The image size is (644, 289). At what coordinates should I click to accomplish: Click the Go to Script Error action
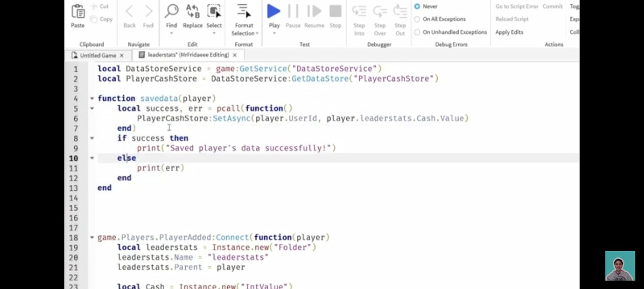tap(516, 6)
